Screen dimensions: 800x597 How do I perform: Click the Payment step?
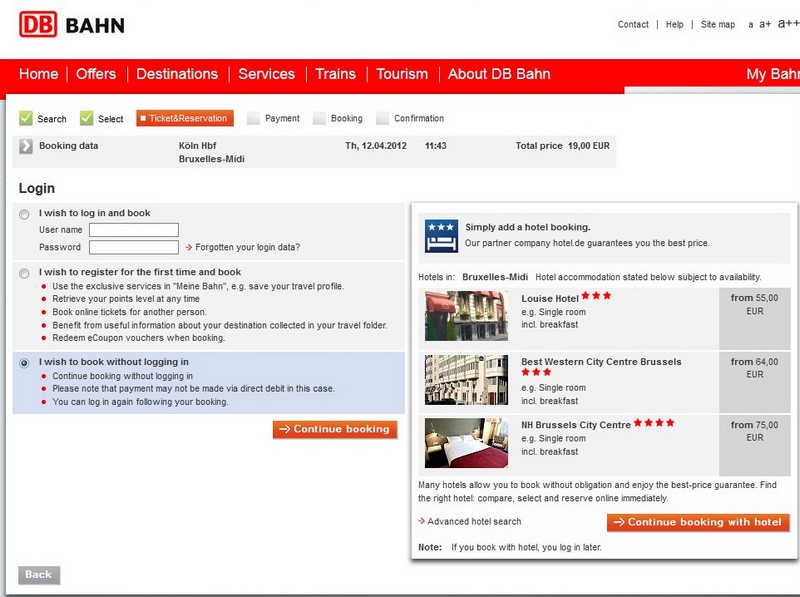[x=274, y=118]
